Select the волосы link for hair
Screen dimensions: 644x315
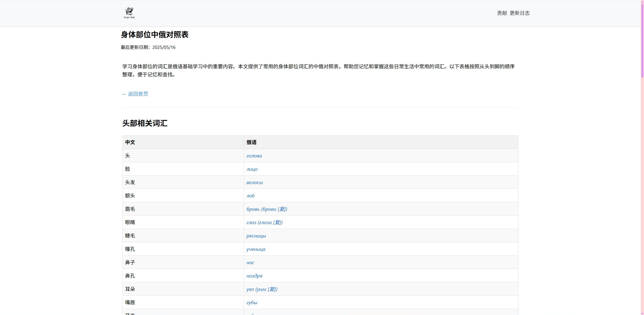point(255,183)
